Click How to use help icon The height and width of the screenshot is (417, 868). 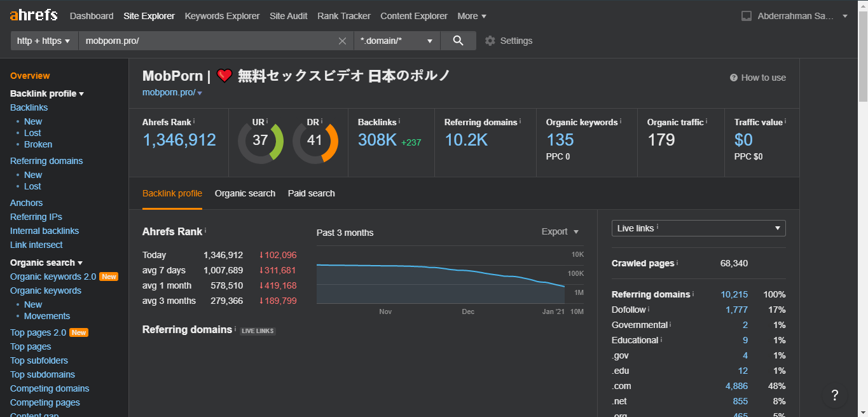tap(734, 78)
